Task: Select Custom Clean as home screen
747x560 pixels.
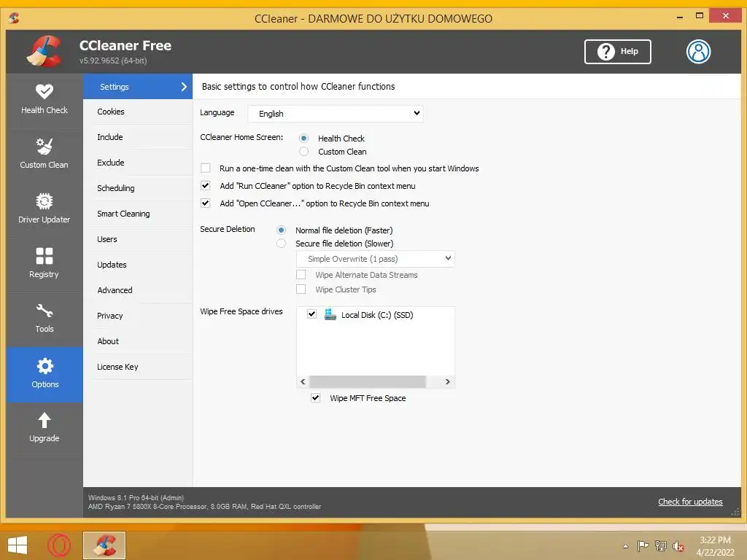Action: pos(303,152)
